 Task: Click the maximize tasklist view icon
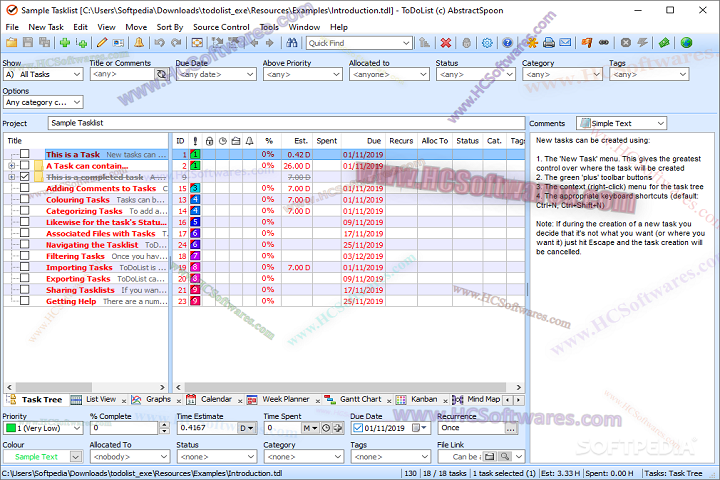click(197, 43)
